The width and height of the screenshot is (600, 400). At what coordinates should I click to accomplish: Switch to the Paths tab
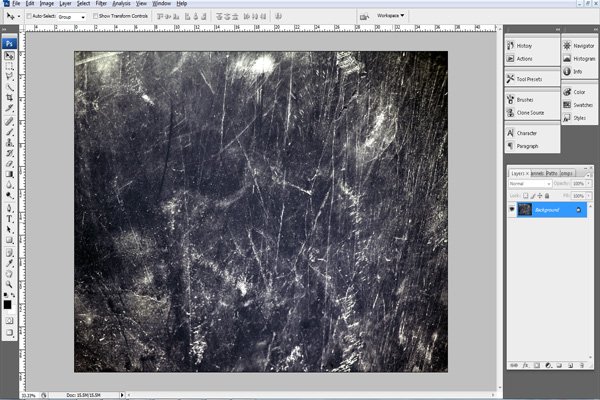point(551,173)
